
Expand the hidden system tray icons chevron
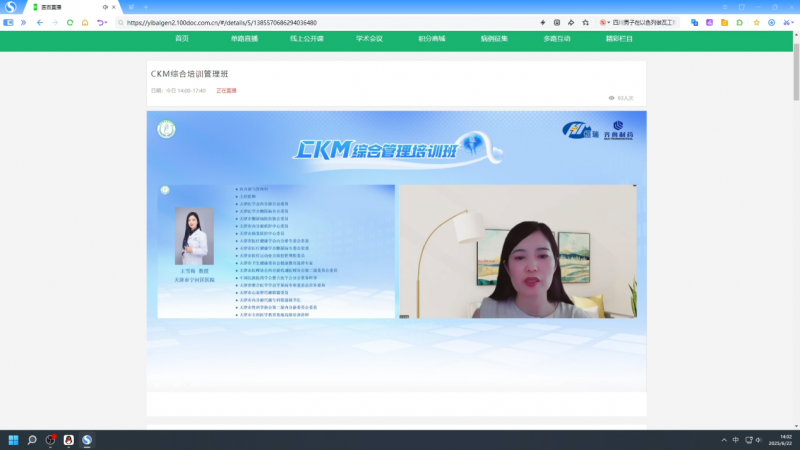[x=723, y=440]
